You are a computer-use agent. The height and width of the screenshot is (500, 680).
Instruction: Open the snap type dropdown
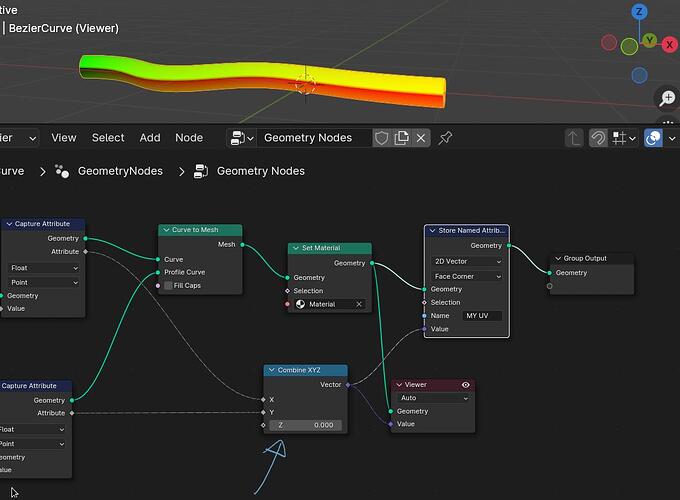coord(624,138)
